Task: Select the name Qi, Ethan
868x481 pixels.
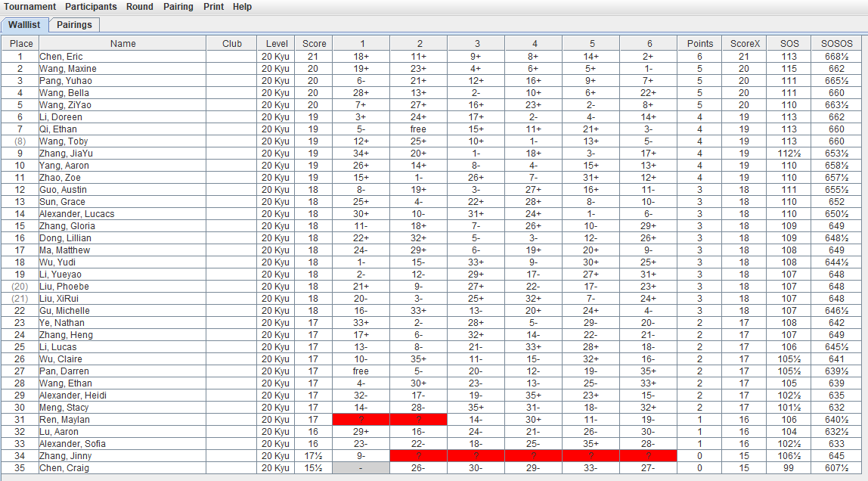Action: (58, 129)
